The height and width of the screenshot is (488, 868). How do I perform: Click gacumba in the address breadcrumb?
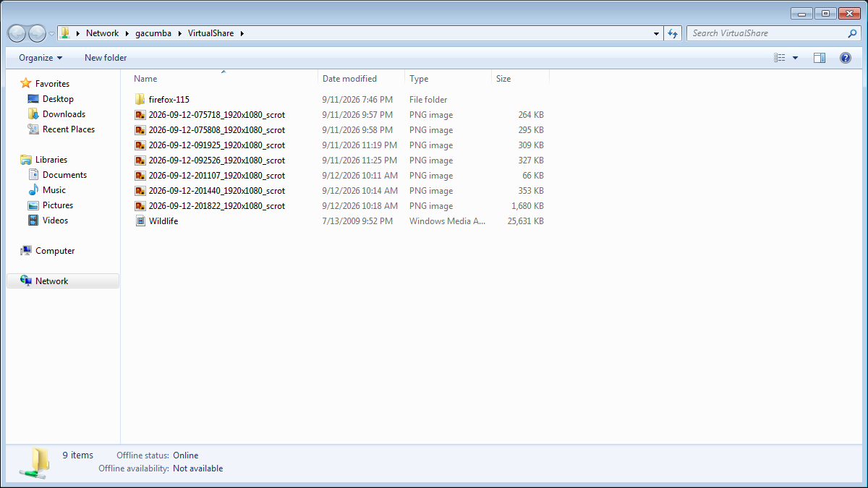click(153, 33)
